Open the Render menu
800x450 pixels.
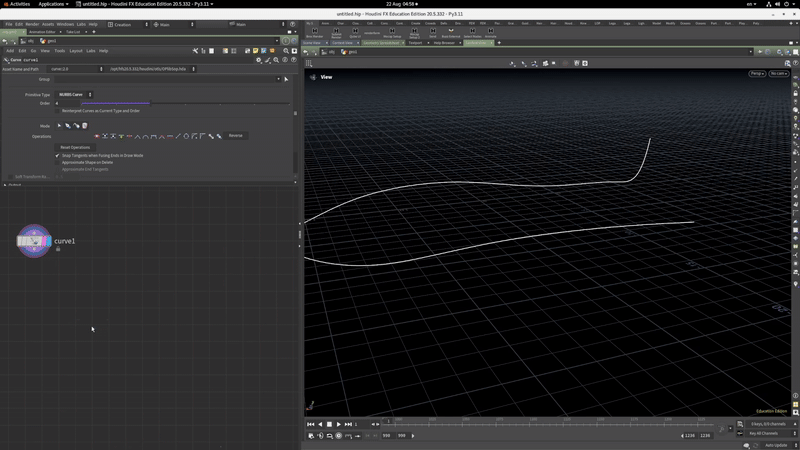32,24
